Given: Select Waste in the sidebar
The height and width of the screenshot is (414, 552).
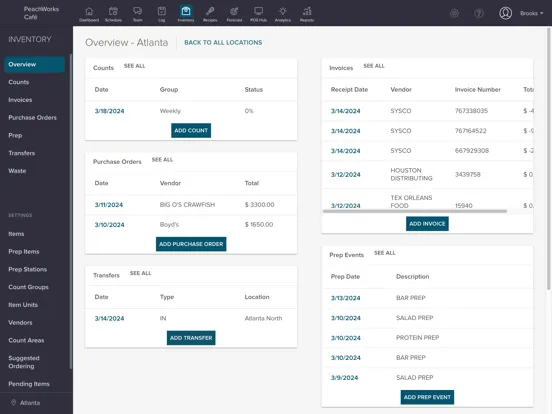Looking at the screenshot, I should pos(17,171).
